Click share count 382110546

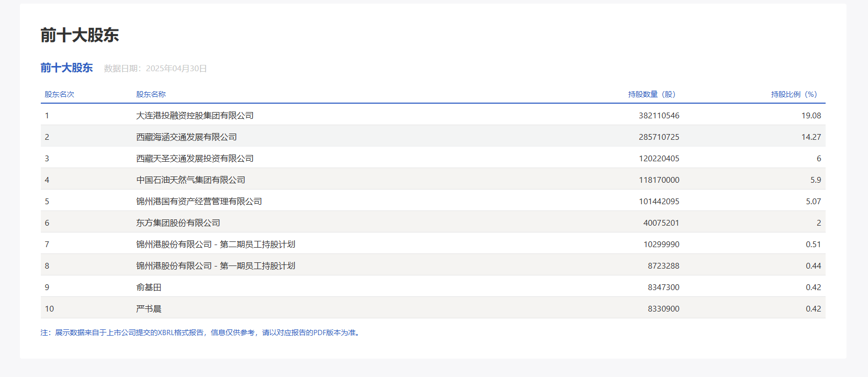coord(659,115)
